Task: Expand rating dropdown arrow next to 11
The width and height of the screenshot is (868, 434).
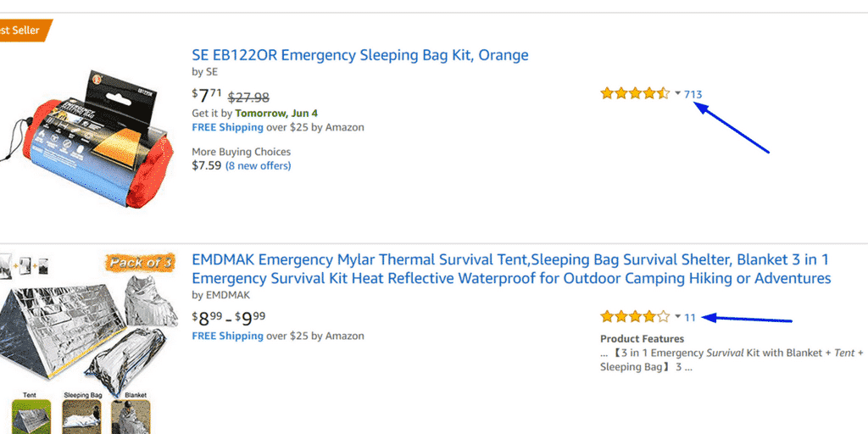Action: [677, 317]
